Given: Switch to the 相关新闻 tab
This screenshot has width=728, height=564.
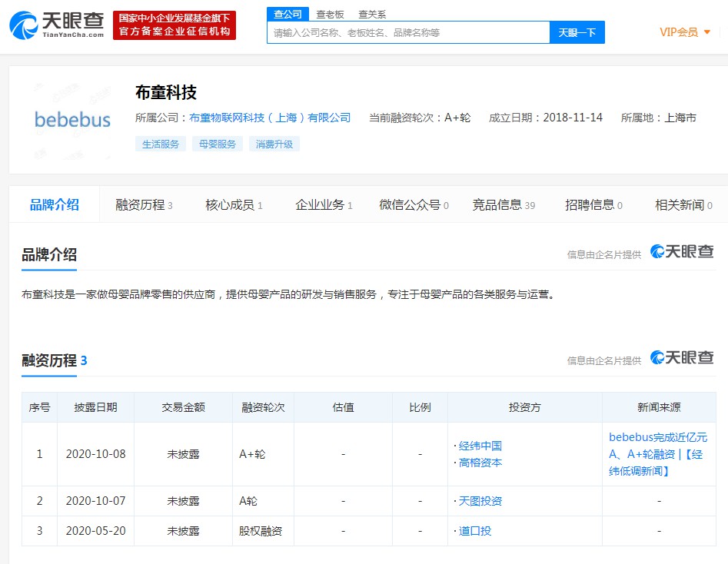Looking at the screenshot, I should [x=684, y=204].
